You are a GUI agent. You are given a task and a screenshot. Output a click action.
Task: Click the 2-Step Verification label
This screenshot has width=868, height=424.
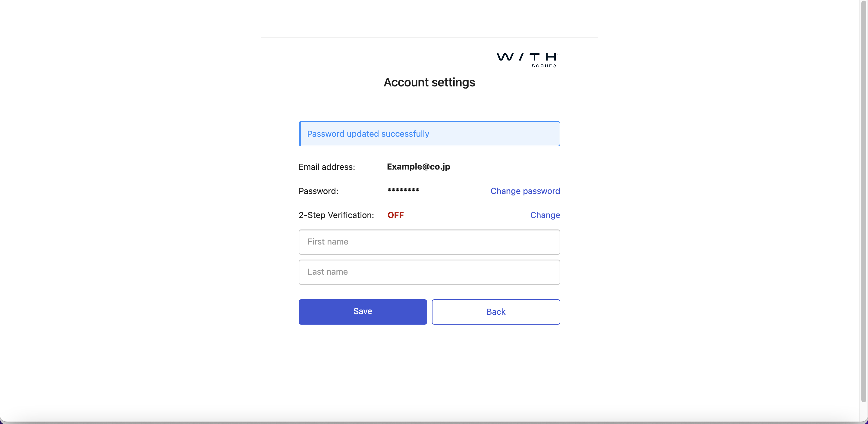tap(336, 215)
